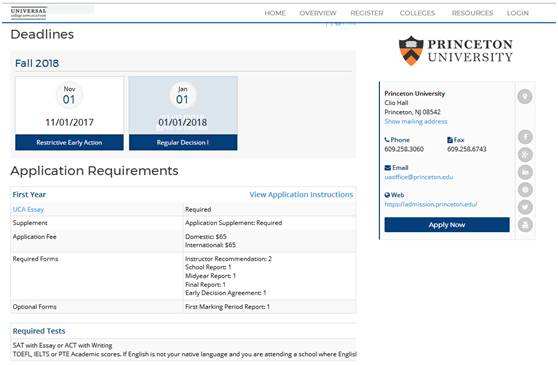Click the circular icon below the Facebook icon

click(525, 155)
